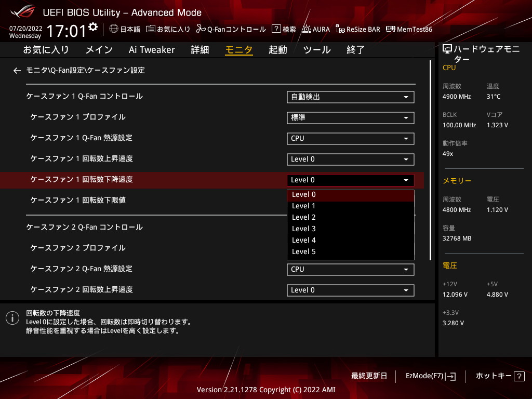The image size is (532, 399).
Task: Click the 32768 MB capacity value
Action: click(457, 238)
